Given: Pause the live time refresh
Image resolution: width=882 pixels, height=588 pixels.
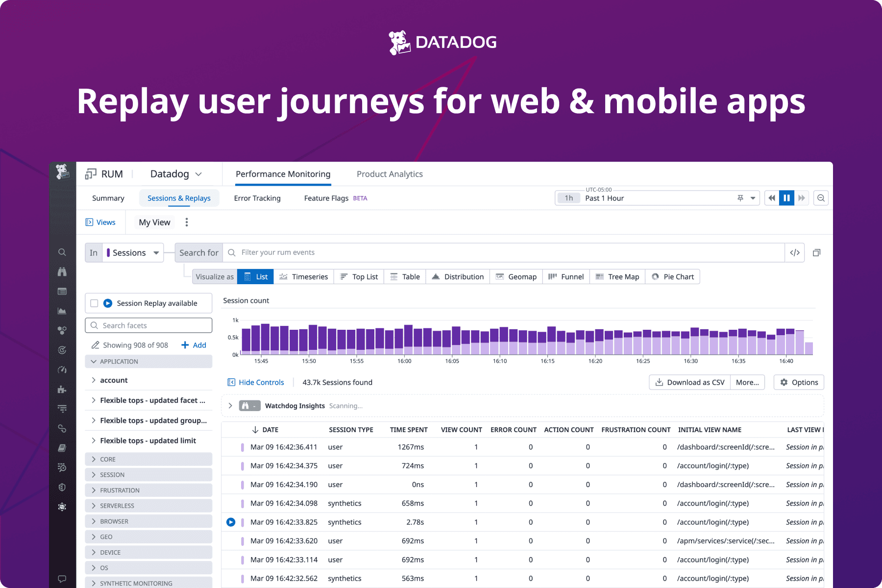Looking at the screenshot, I should 786,198.
